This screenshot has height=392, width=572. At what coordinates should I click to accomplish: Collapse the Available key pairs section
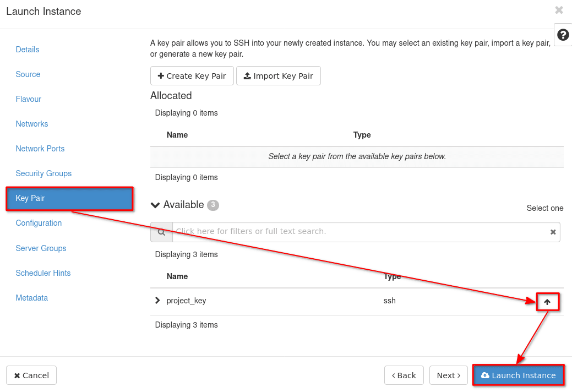point(155,205)
